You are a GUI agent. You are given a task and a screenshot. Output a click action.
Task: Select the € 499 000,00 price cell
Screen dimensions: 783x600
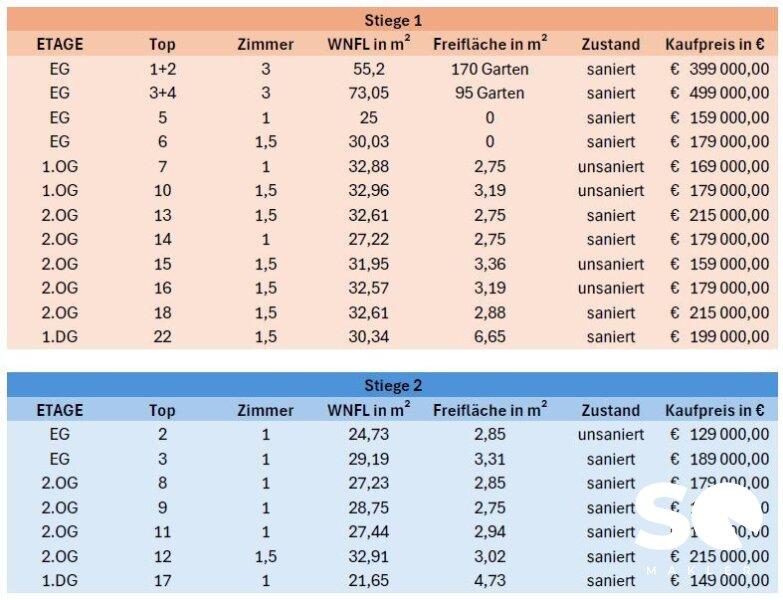[x=719, y=93]
